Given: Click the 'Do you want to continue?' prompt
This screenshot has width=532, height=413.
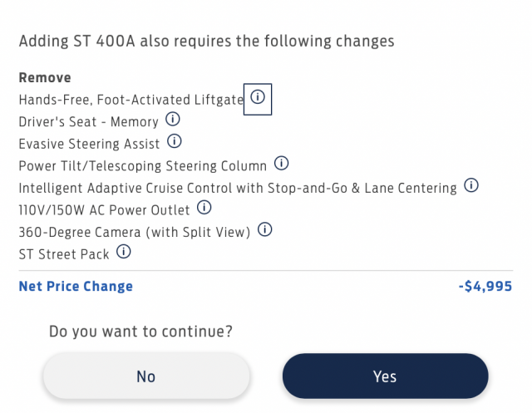Looking at the screenshot, I should point(140,332).
